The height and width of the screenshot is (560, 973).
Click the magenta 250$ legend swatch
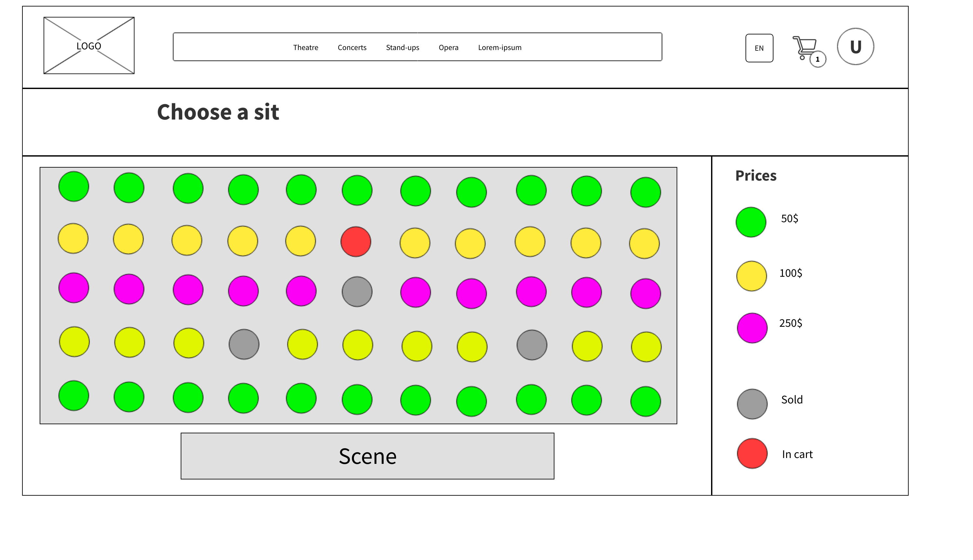[752, 328]
